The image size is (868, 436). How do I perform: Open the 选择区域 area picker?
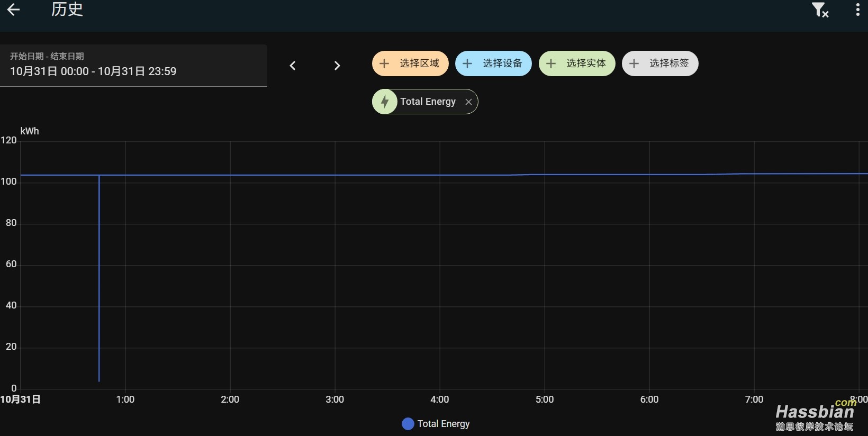coord(410,63)
